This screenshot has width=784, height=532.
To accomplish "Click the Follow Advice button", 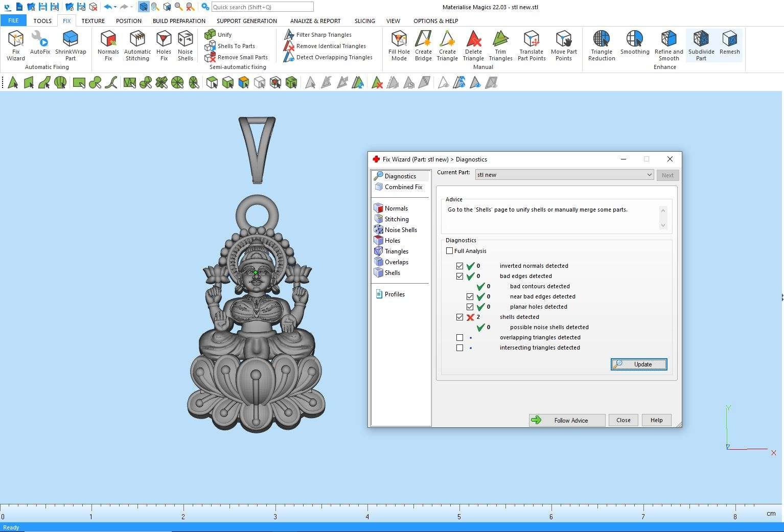I will (567, 420).
